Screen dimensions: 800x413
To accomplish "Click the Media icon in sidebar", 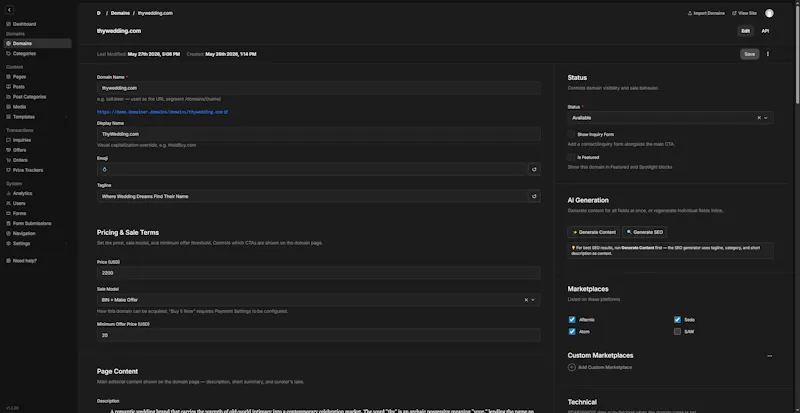I will 8,107.
